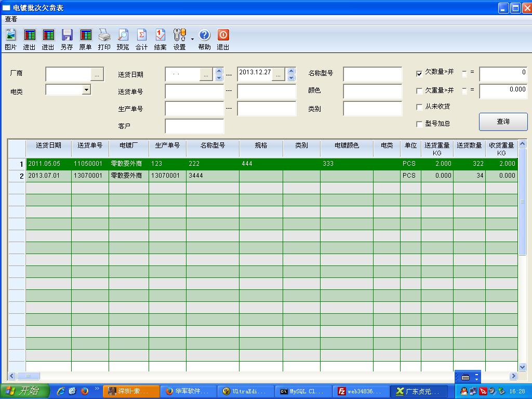The image size is (532, 399).
Task: Click horizontal scrollbar right arrow
Action: (x=513, y=376)
